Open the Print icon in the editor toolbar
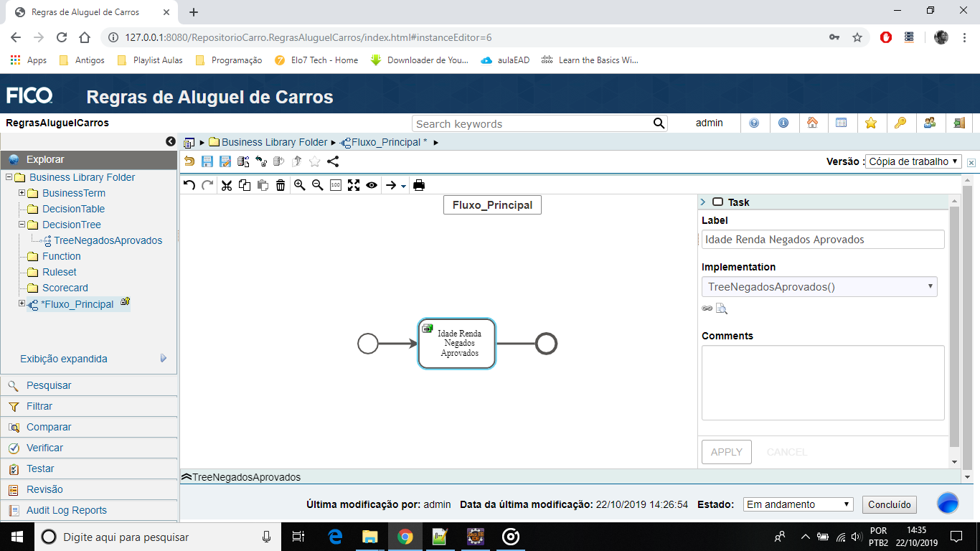Screen dimensions: 980x551 (x=420, y=185)
